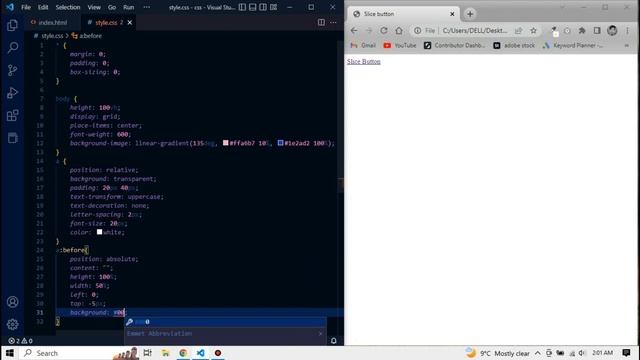Open the Extensions view
This screenshot has height=360, width=640.
tap(12, 116)
